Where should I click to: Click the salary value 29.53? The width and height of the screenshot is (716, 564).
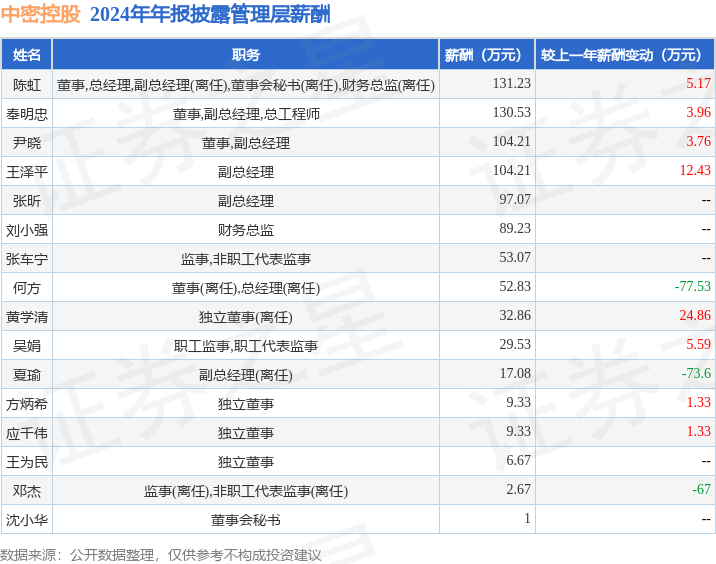[x=515, y=344]
